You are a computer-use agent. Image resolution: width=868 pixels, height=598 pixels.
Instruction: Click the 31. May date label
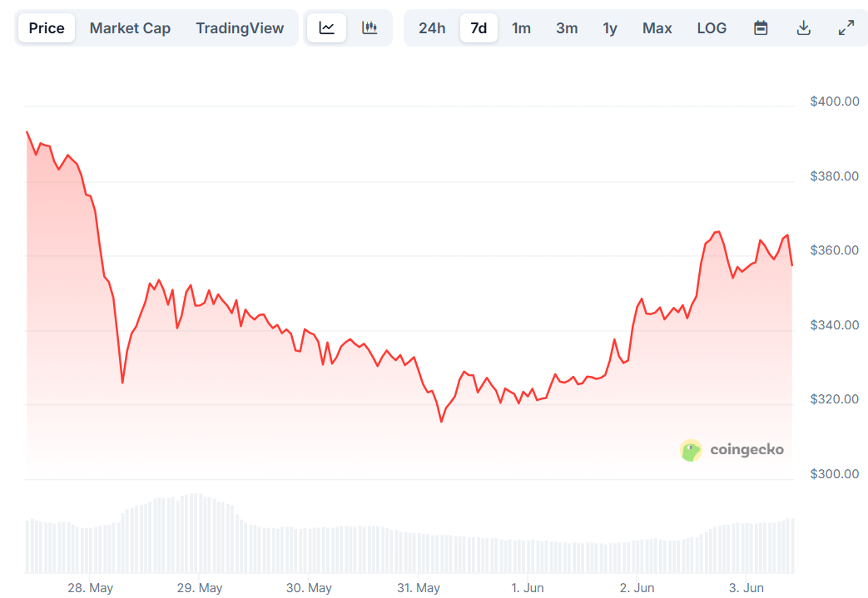tap(419, 587)
